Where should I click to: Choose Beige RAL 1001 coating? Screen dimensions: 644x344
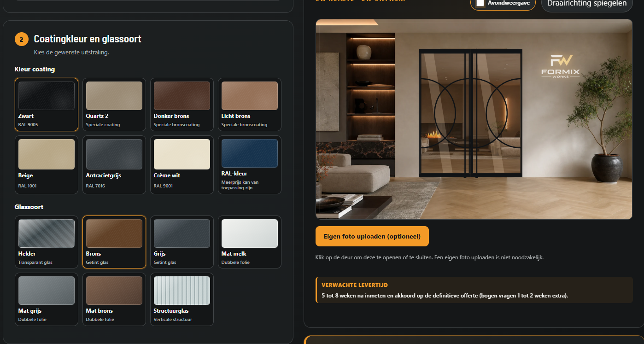[47, 165]
